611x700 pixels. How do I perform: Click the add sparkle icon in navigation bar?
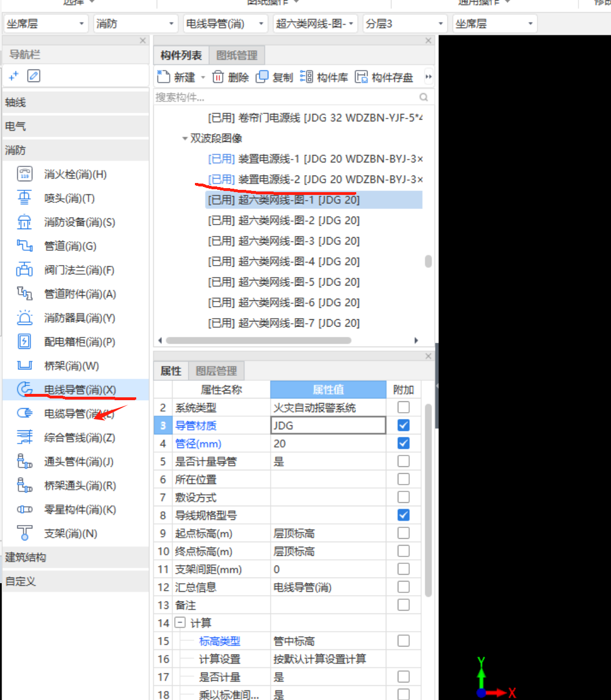click(x=14, y=76)
